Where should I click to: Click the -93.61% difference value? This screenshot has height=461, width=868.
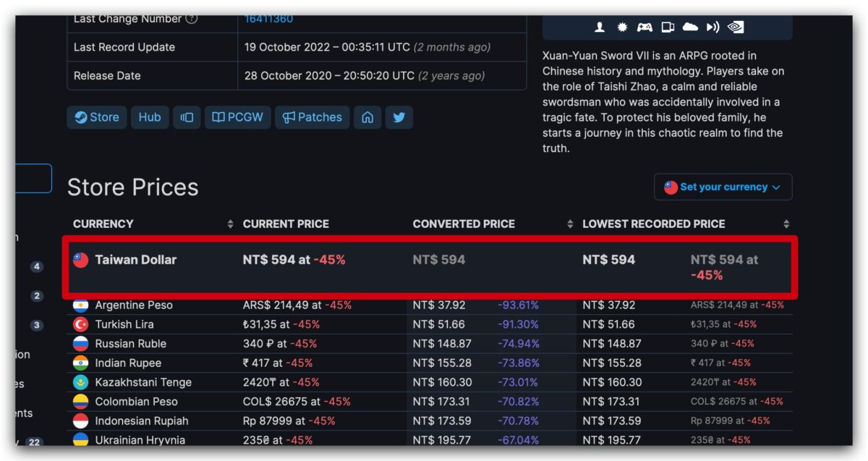coord(518,305)
